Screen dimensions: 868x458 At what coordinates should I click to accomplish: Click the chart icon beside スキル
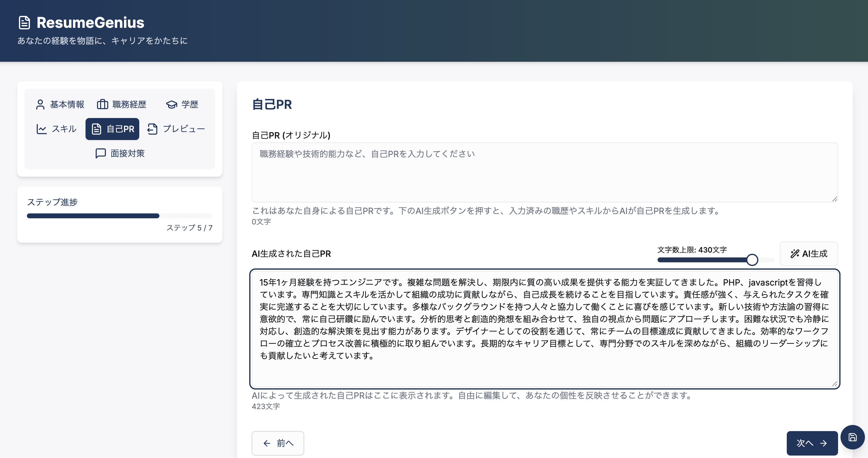(42, 129)
